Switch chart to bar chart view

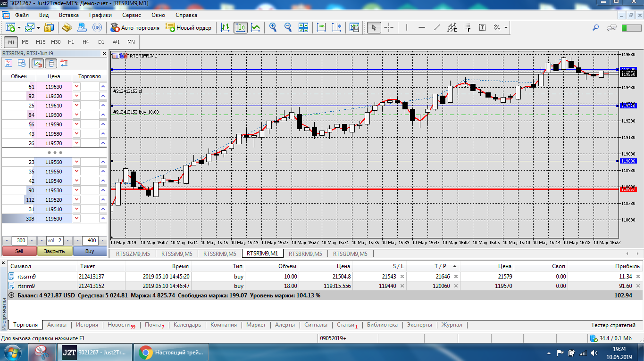tap(226, 27)
